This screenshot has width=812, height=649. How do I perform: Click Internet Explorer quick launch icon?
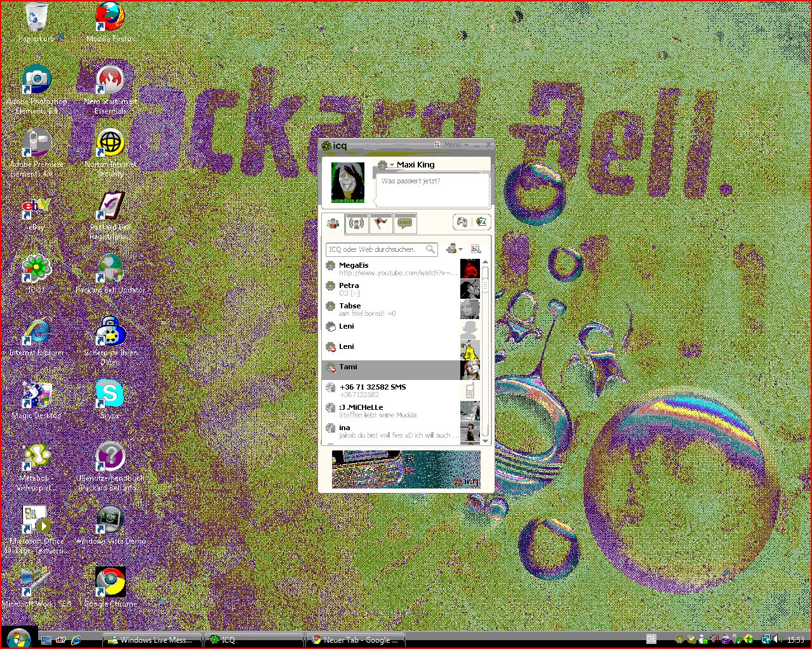click(x=76, y=640)
